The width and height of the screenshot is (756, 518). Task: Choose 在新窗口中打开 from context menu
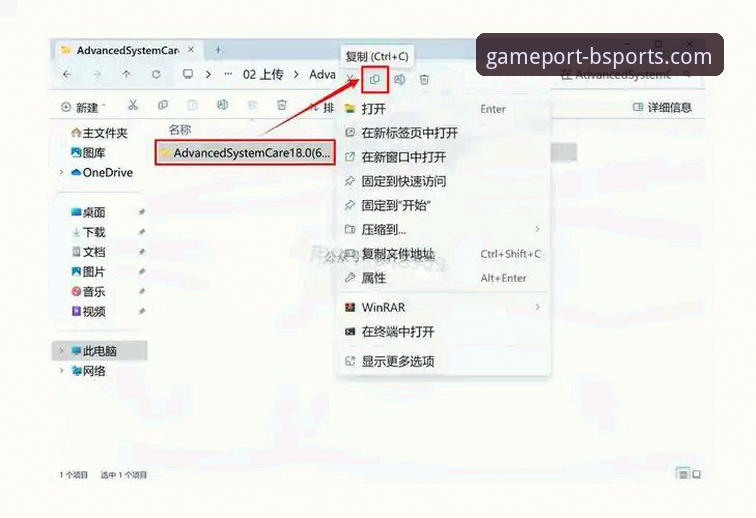click(444, 157)
